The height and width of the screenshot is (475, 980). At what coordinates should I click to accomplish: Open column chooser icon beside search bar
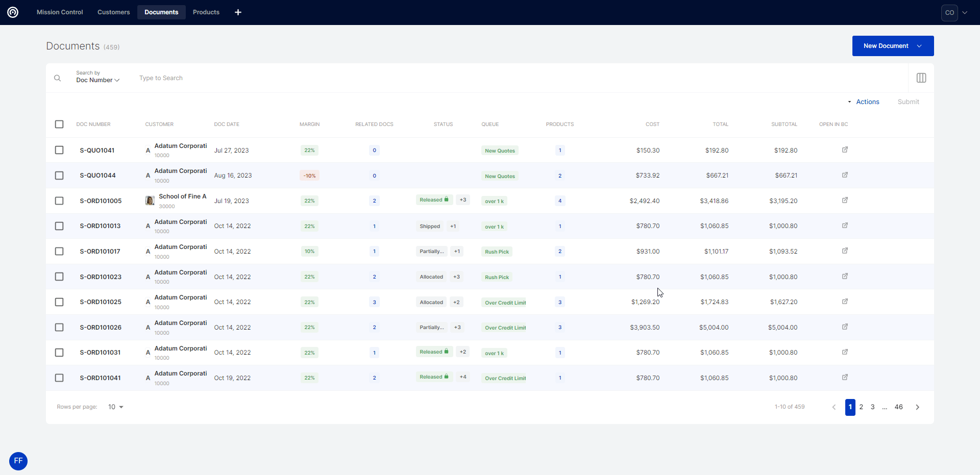921,78
